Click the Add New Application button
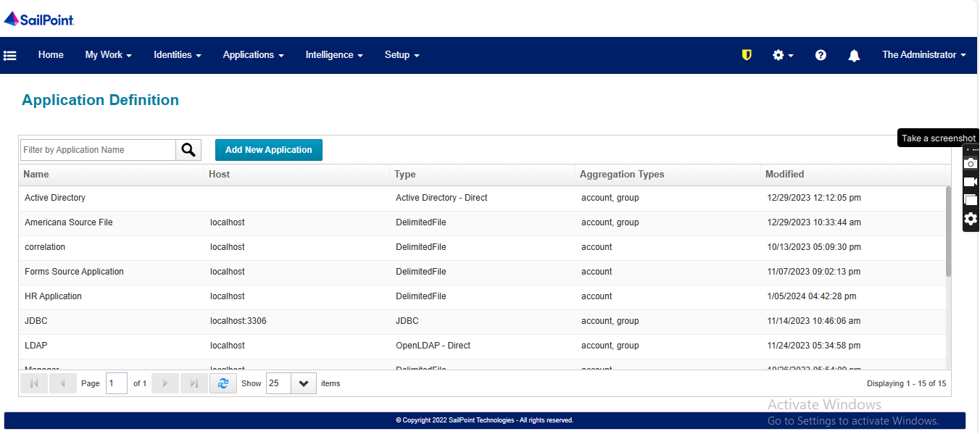The width and height of the screenshot is (980, 434). coord(269,150)
